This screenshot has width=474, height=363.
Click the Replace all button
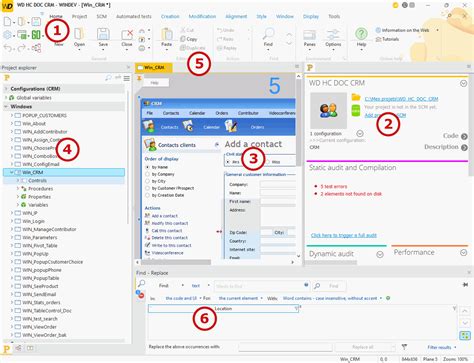click(365, 347)
